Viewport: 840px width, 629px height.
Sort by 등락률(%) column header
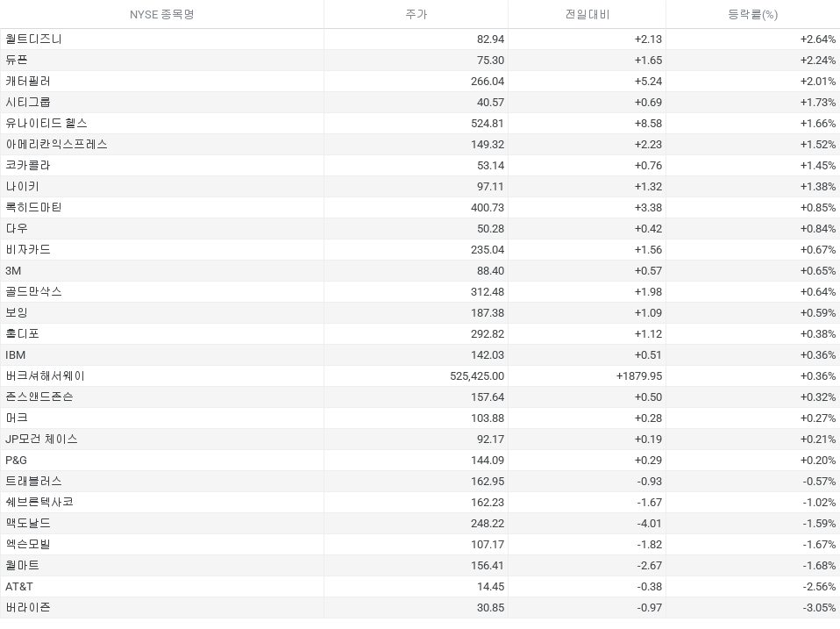[x=752, y=15]
